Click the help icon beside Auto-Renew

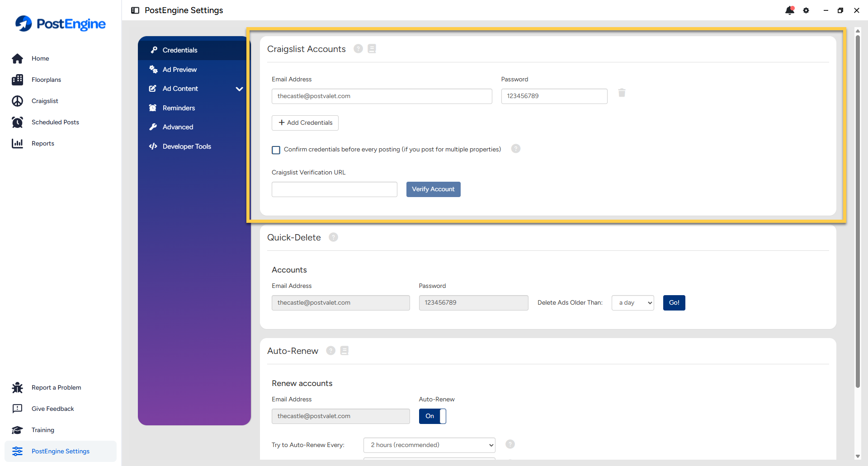point(331,351)
